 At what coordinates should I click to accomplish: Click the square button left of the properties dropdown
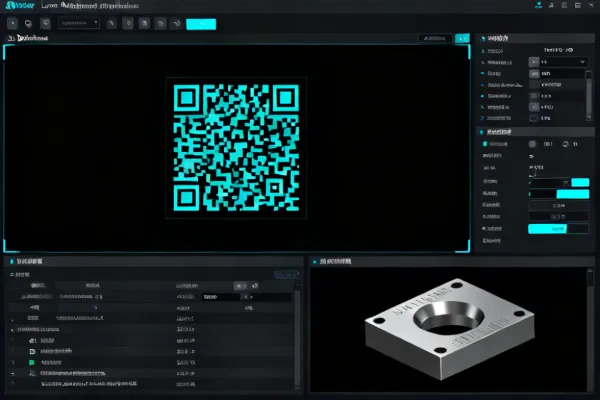(x=534, y=62)
